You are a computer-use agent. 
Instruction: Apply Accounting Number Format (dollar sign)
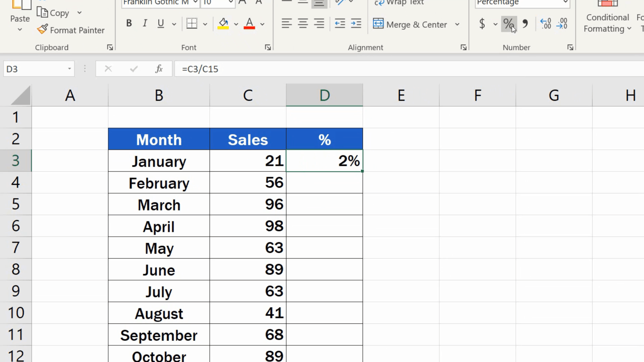482,24
